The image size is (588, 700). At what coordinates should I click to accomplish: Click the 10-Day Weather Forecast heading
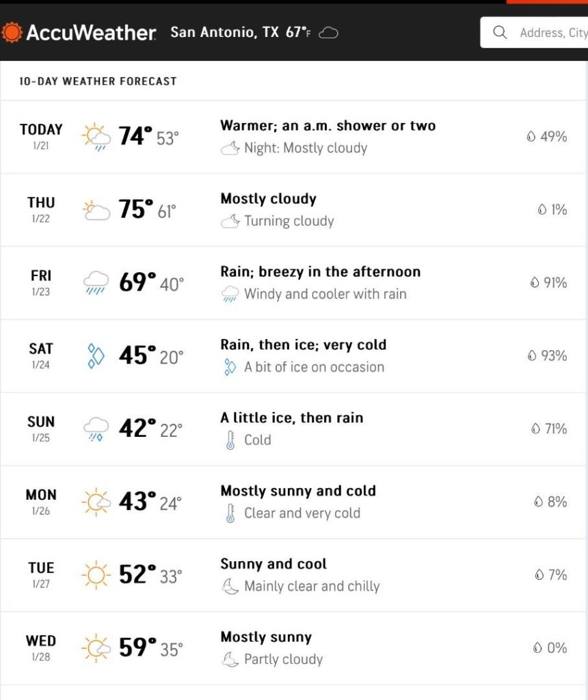98,81
